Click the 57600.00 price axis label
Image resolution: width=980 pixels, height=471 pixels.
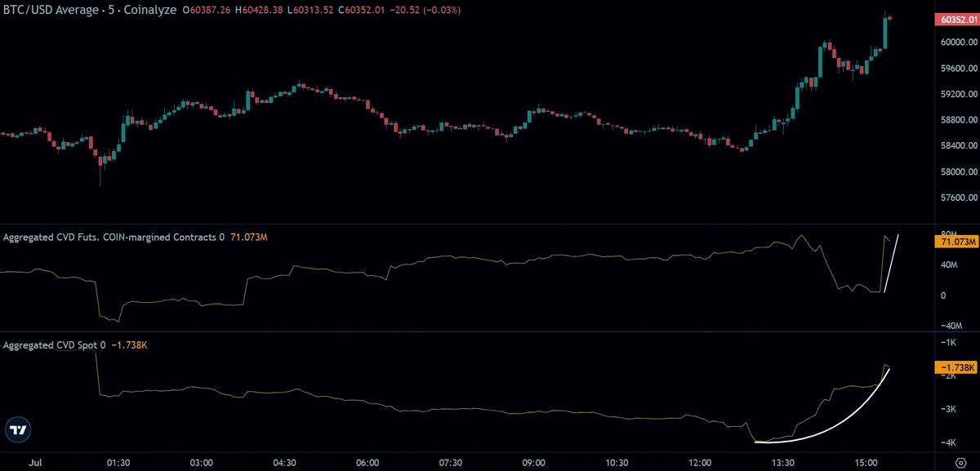(x=959, y=198)
